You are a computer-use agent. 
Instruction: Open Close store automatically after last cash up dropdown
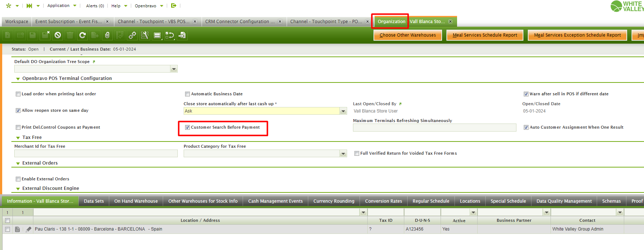click(x=343, y=111)
